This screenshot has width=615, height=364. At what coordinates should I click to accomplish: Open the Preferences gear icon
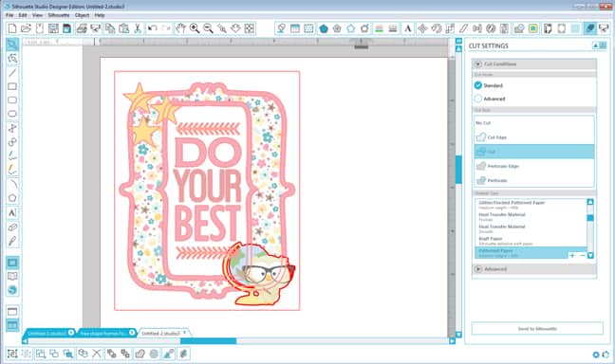(596, 355)
